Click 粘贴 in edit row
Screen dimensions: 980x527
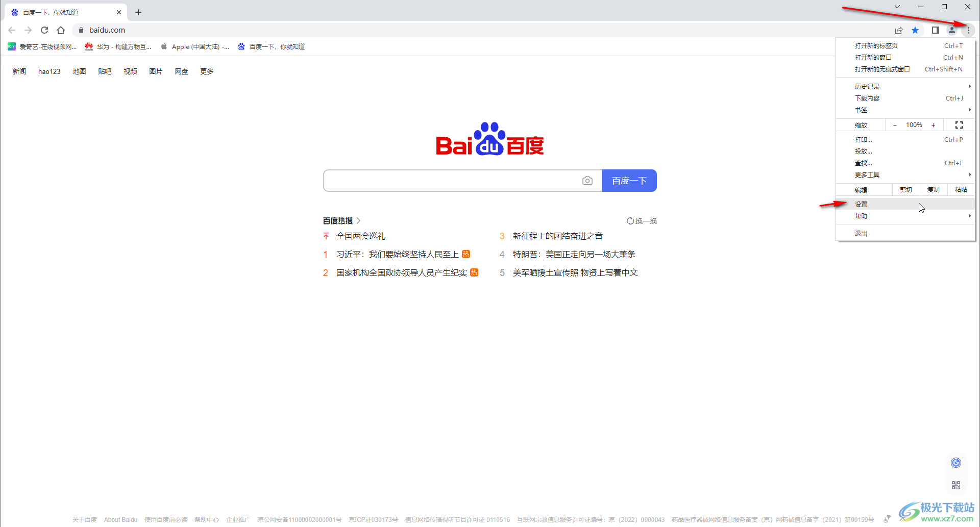click(x=961, y=190)
